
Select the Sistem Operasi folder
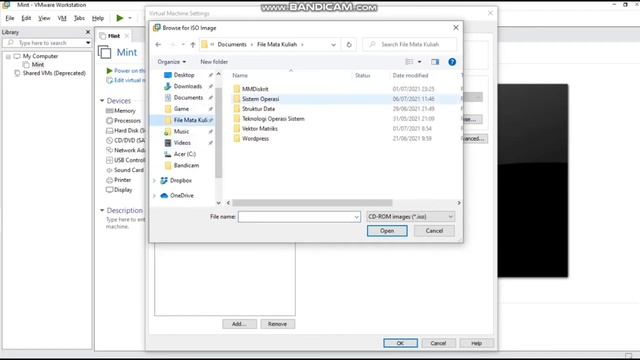[x=260, y=99]
